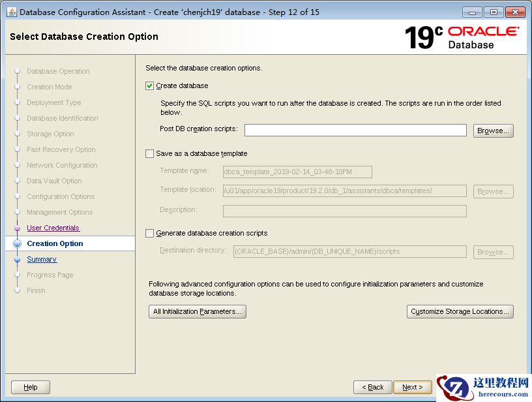Open Help for this wizard page

(x=31, y=387)
